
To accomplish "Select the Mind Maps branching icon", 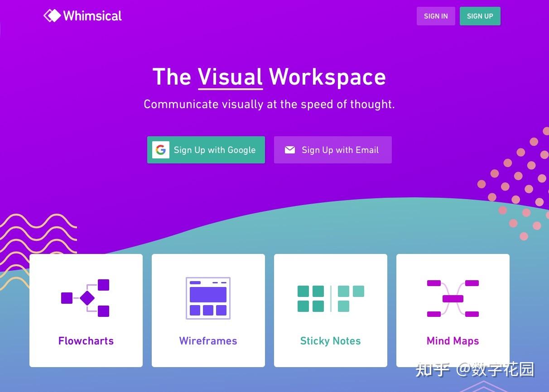I will 453,298.
